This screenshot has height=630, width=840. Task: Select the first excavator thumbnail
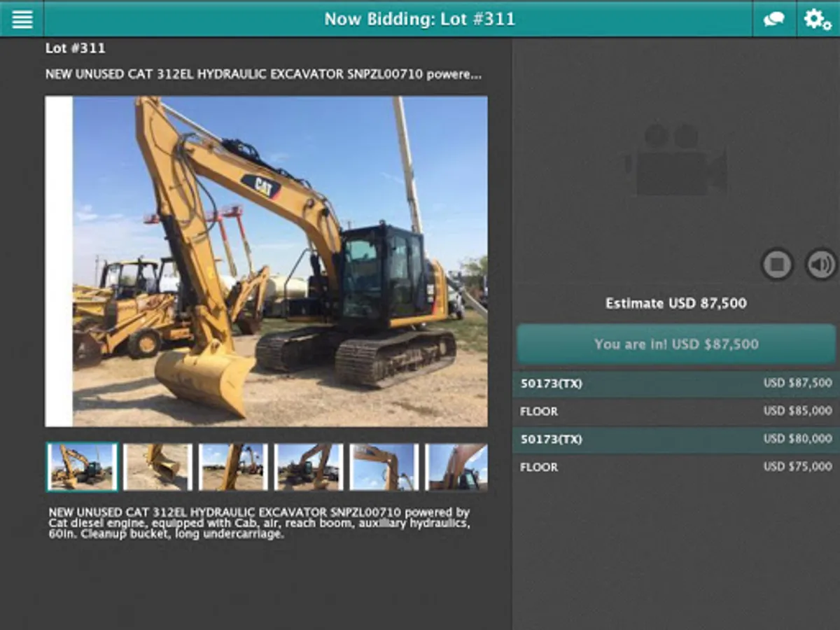(83, 466)
